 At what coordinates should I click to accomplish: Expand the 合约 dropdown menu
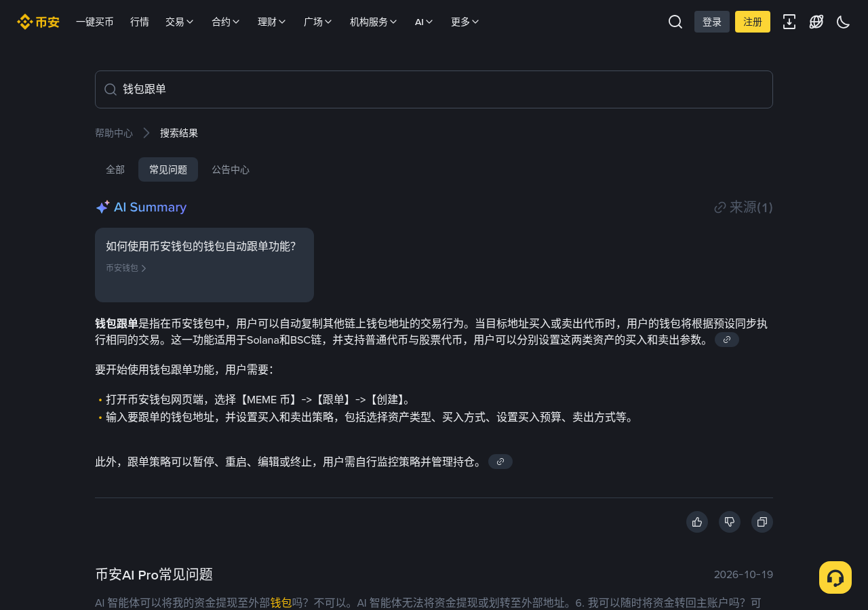[226, 22]
